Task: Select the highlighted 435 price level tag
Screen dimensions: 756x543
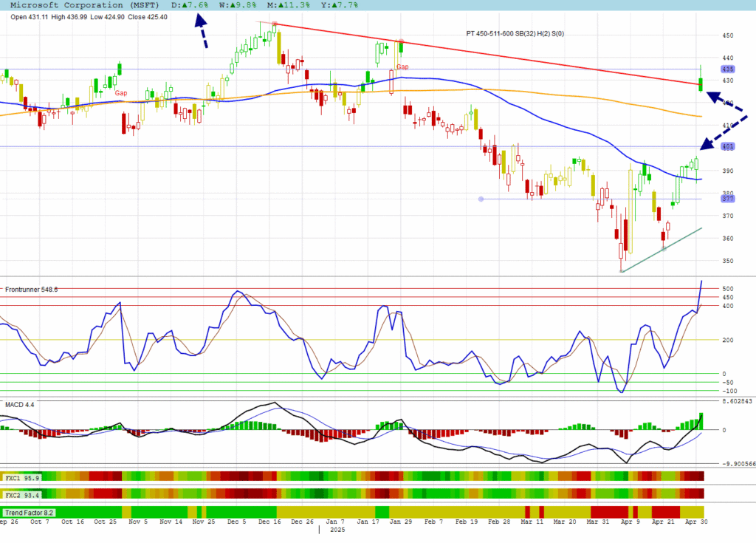Action: 727,69
